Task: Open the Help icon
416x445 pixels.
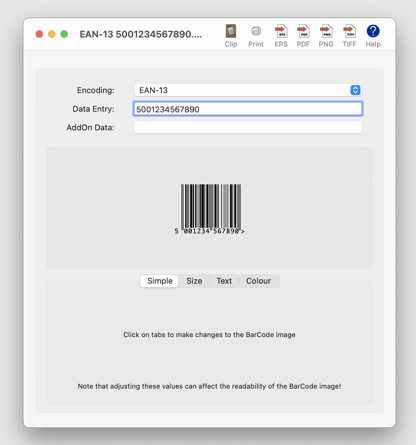Action: [373, 36]
